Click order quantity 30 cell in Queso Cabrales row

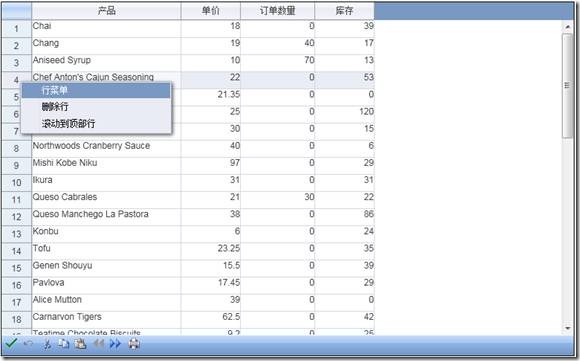click(x=277, y=200)
